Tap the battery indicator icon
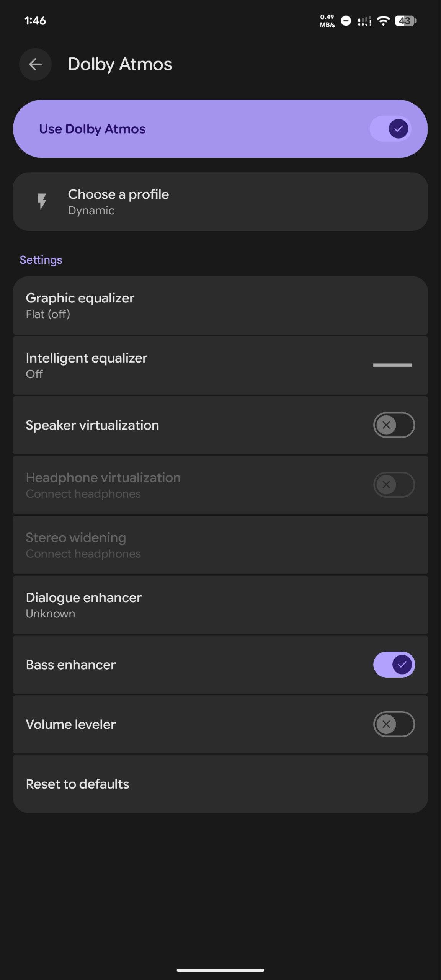The width and height of the screenshot is (441, 980). click(405, 21)
